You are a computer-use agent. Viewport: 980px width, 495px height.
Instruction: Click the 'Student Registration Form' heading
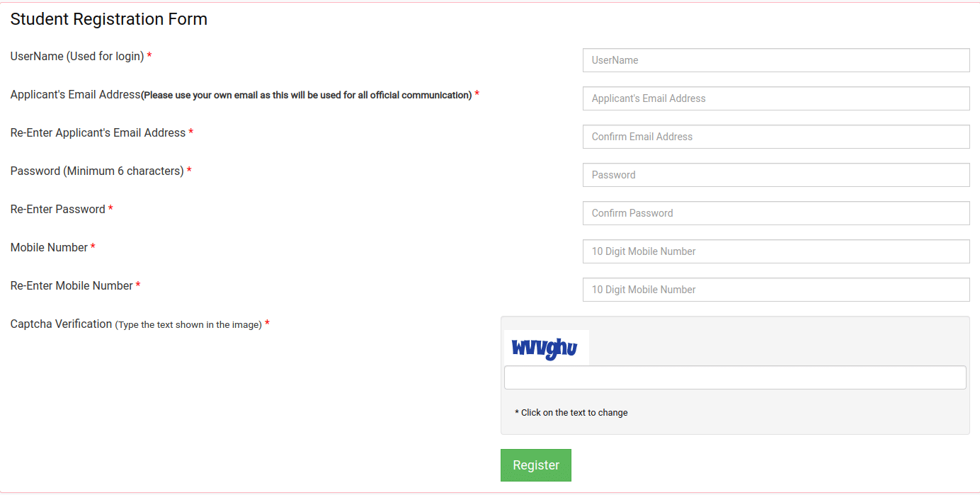pyautogui.click(x=108, y=19)
